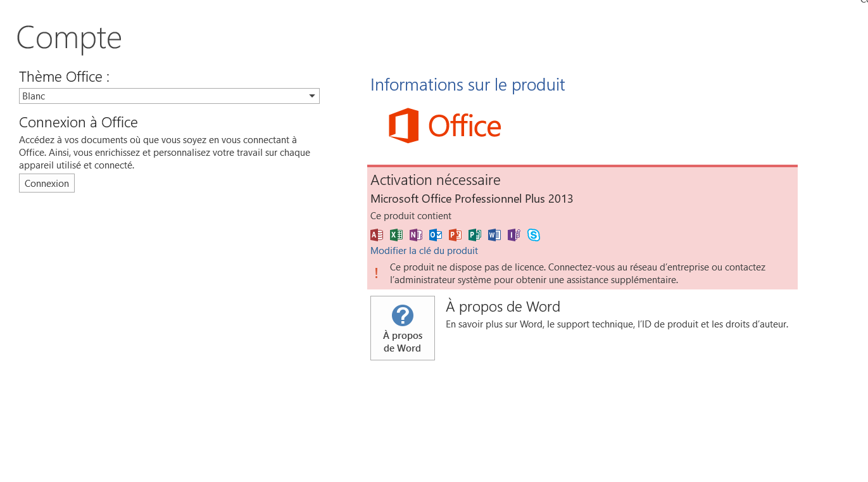This screenshot has width=868, height=482.
Task: Click the blue Outlook icon
Action: coord(436,235)
